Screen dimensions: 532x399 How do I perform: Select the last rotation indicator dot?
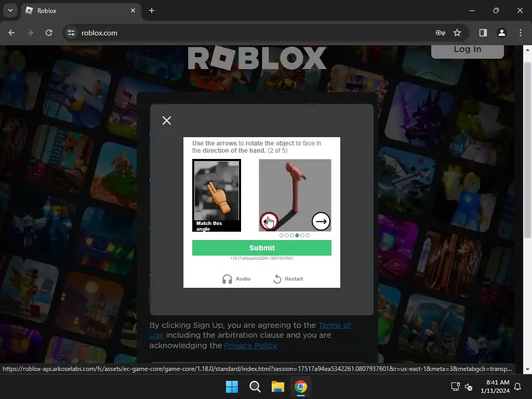[x=308, y=235]
